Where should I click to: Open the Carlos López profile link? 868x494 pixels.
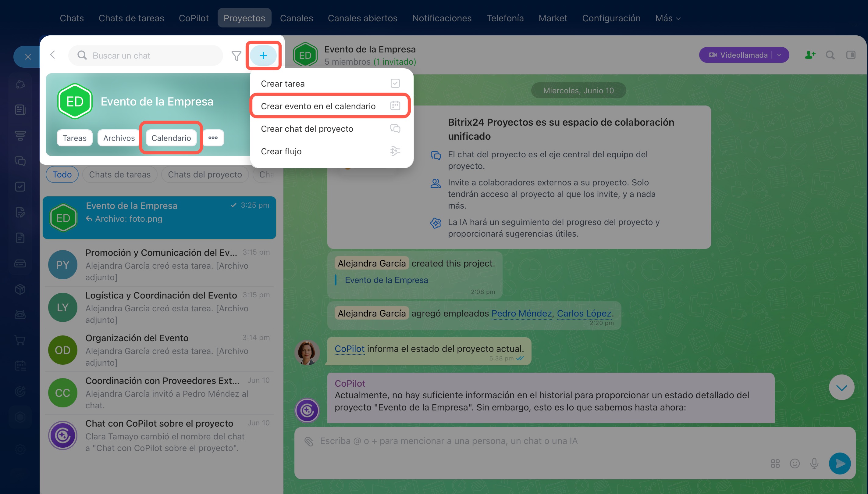click(584, 313)
